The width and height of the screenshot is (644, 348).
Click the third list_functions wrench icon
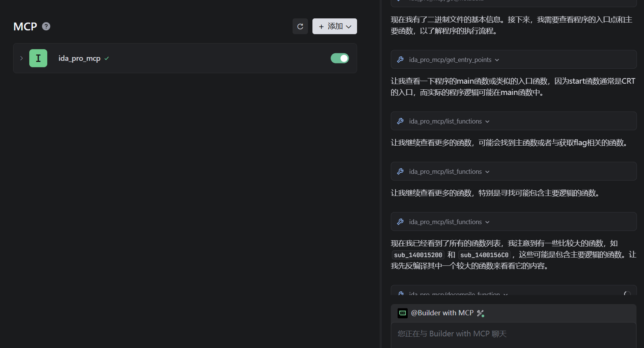400,222
